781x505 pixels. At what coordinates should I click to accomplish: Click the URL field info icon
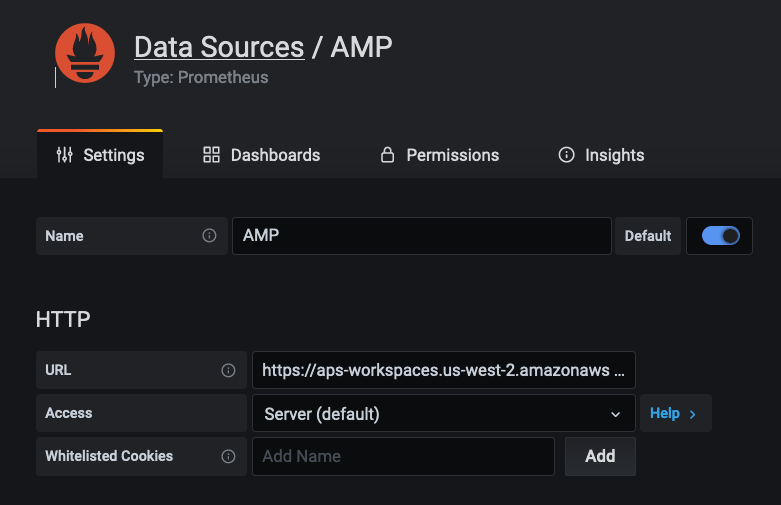[x=228, y=370]
